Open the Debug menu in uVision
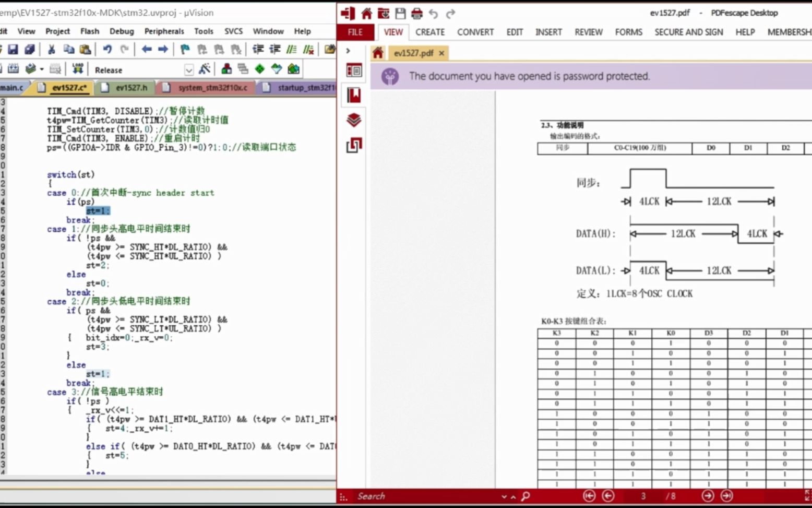The width and height of the screenshot is (812, 508). (x=122, y=31)
